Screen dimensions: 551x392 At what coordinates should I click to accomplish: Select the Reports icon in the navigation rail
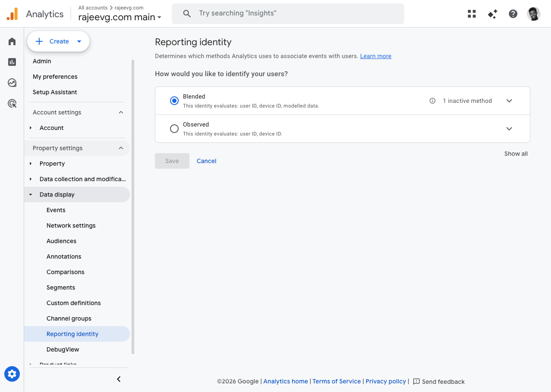(x=12, y=62)
